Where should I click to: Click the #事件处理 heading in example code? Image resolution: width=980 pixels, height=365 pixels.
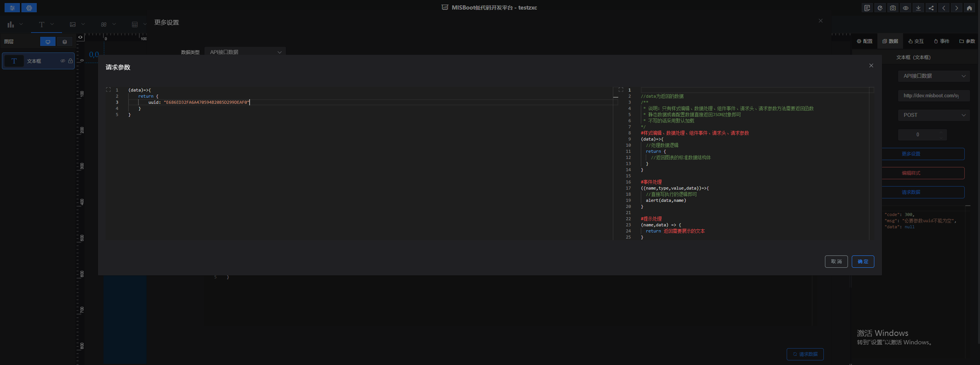tap(651, 182)
